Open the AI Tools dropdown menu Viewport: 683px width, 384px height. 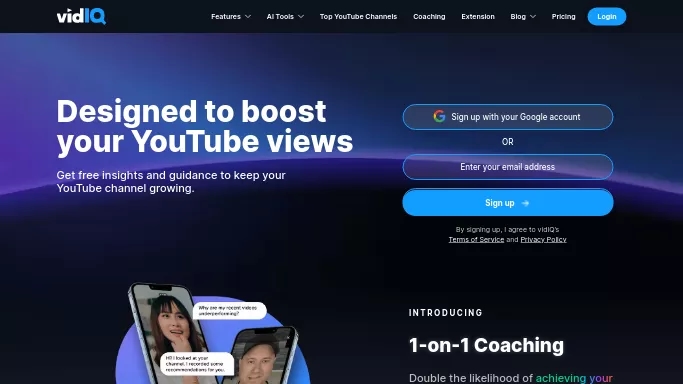pyautogui.click(x=285, y=17)
